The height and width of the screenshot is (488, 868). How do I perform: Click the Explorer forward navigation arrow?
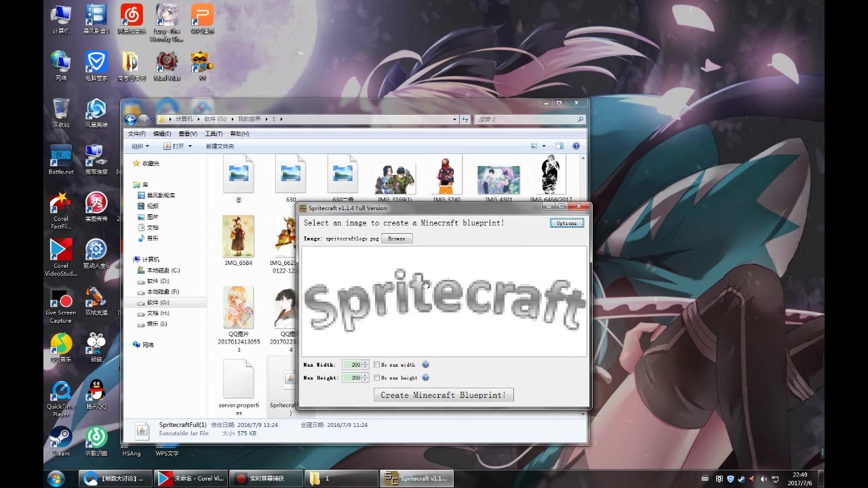coord(143,119)
